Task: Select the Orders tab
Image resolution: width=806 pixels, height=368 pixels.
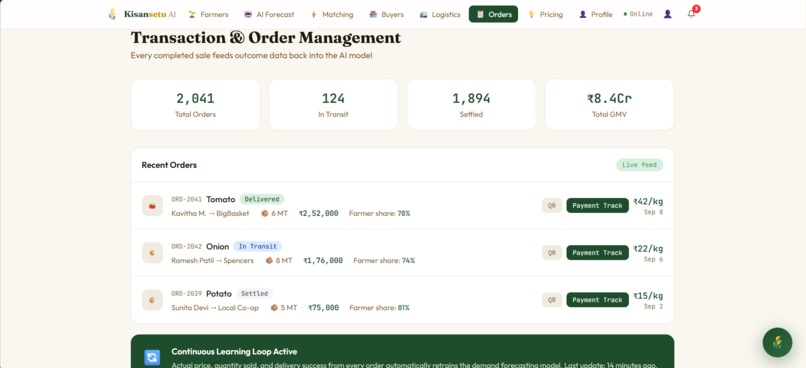Action: [x=493, y=14]
